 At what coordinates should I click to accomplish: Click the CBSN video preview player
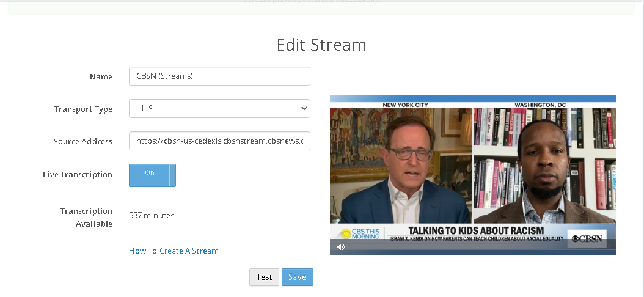(473, 175)
